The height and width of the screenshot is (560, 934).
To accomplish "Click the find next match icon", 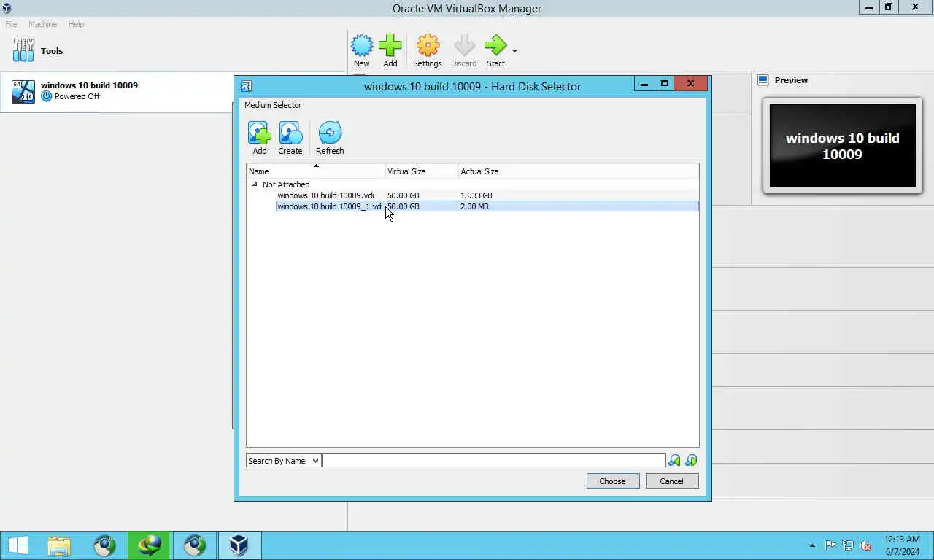I will click(x=691, y=460).
